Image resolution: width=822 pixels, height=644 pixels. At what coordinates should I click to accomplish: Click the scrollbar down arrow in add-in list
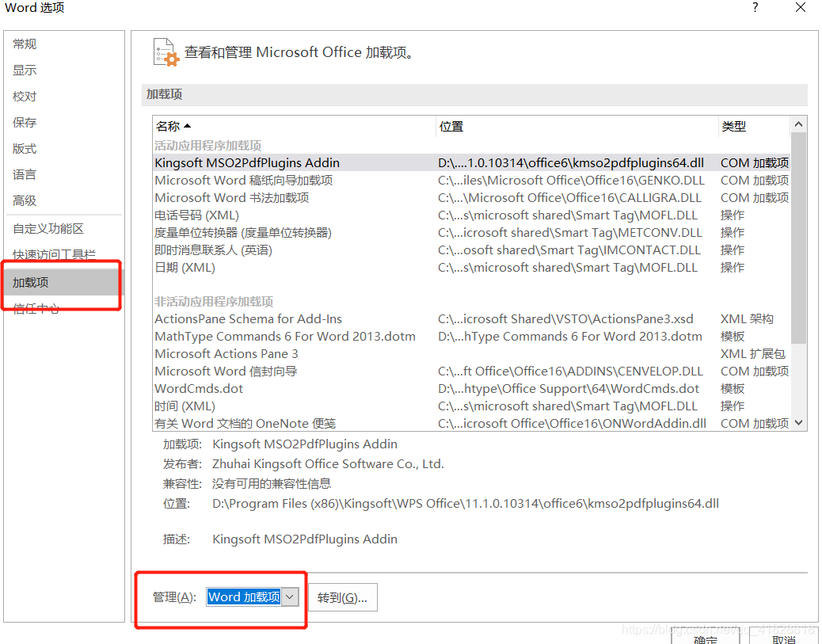[x=799, y=424]
